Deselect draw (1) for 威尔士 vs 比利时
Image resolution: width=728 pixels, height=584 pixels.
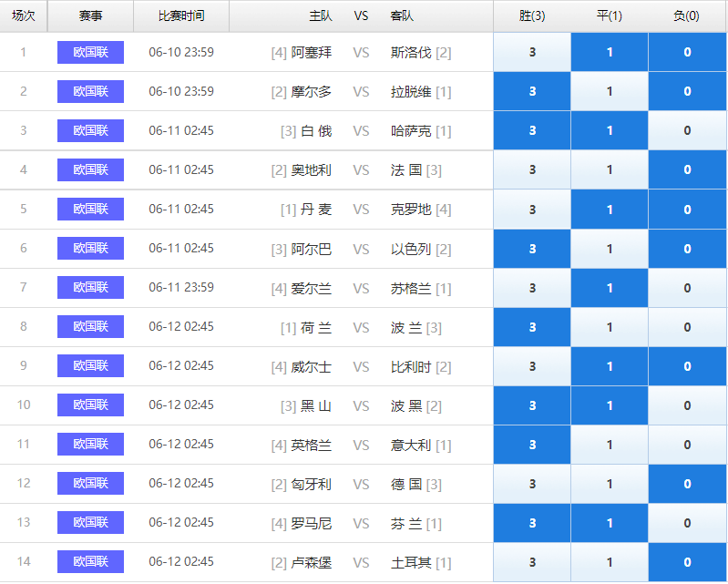pyautogui.click(x=610, y=366)
